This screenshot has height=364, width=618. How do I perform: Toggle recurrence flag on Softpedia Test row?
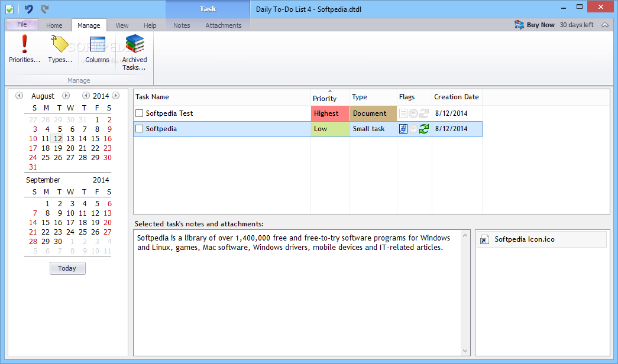point(423,113)
